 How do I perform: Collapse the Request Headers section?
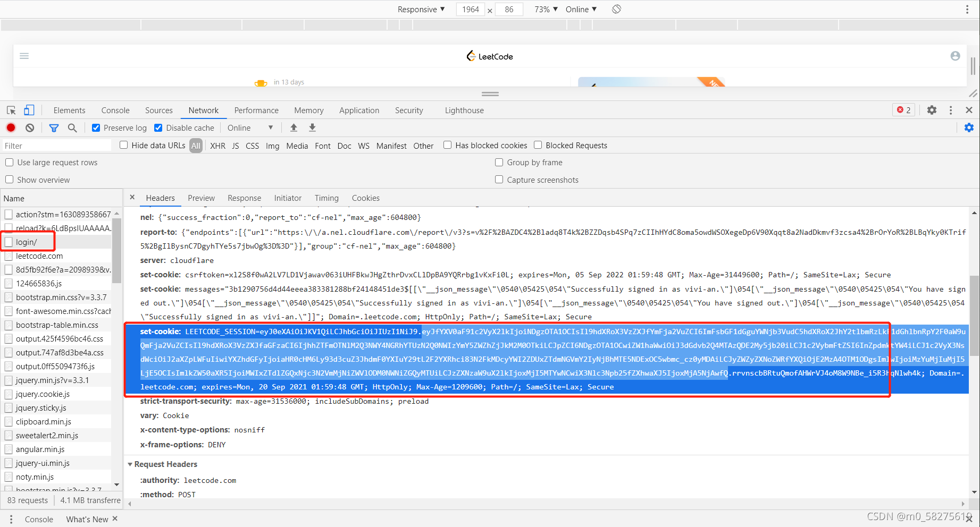[130, 464]
